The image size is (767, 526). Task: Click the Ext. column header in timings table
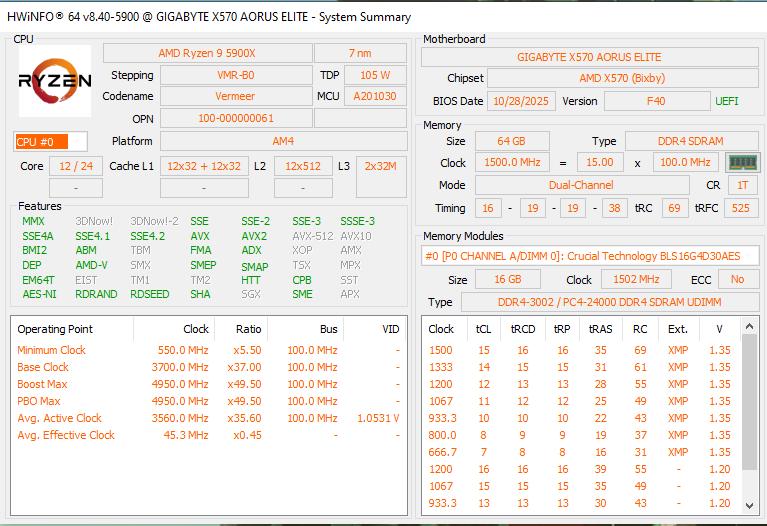click(678, 329)
